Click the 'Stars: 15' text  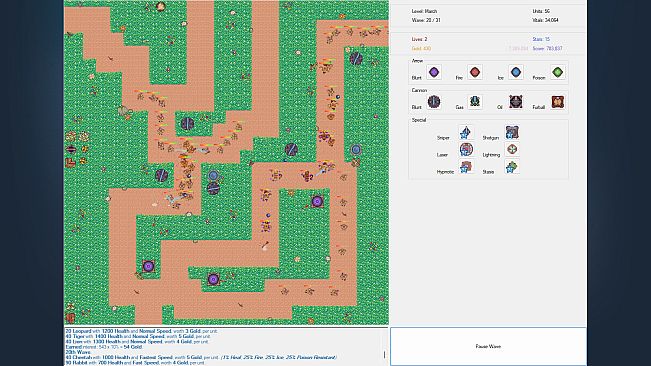(541, 39)
